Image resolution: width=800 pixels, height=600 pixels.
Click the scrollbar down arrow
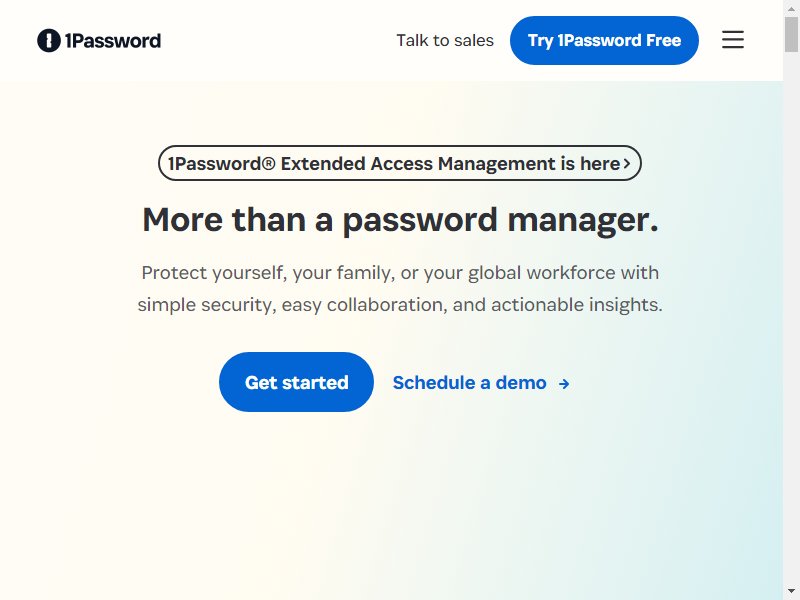[x=791, y=592]
